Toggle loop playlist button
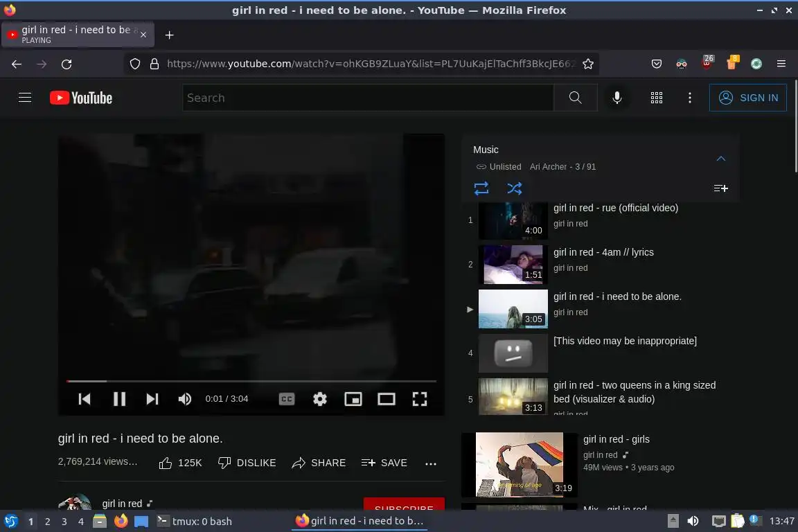This screenshot has width=798, height=532. (x=481, y=188)
